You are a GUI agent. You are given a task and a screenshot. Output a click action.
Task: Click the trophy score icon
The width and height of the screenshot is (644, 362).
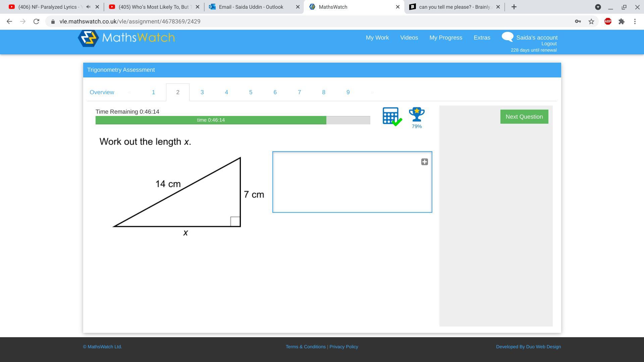(x=417, y=115)
